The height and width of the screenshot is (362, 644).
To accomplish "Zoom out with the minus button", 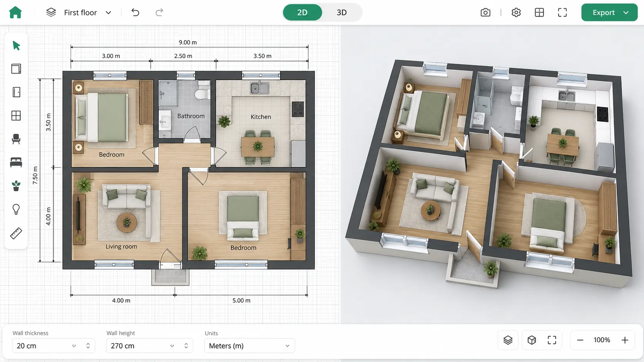I will click(x=580, y=340).
